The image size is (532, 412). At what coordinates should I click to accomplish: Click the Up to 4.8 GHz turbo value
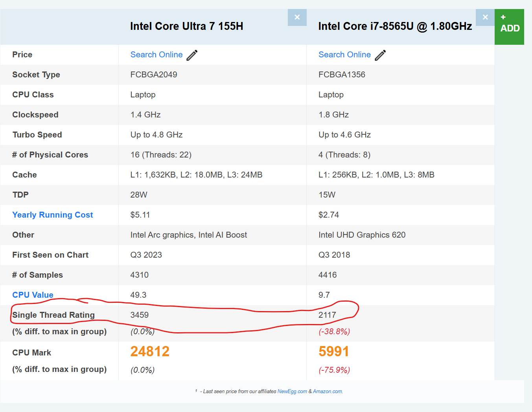156,135
